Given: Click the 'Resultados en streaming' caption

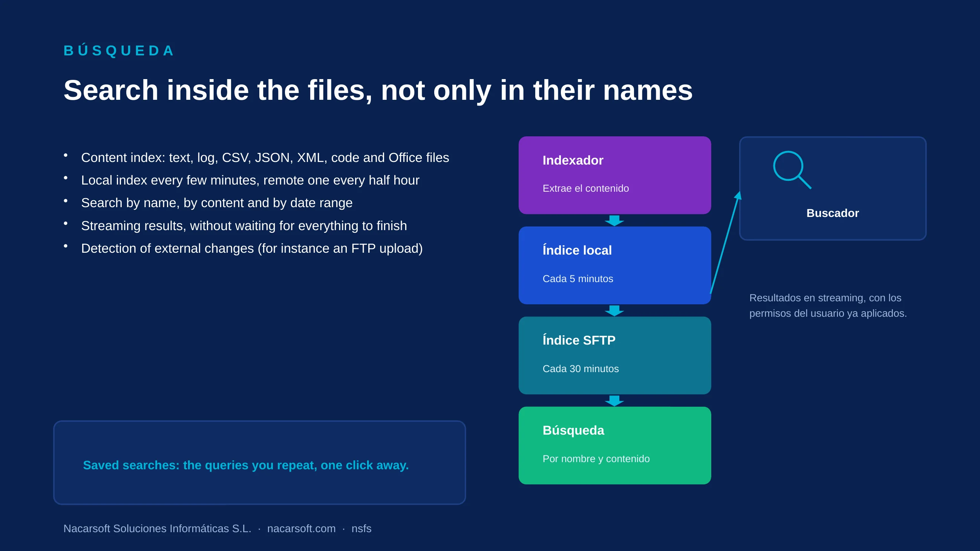Looking at the screenshot, I should pyautogui.click(x=828, y=305).
